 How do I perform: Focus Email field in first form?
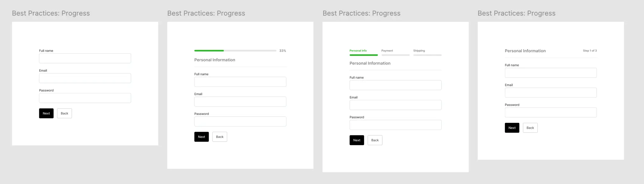pyautogui.click(x=85, y=78)
